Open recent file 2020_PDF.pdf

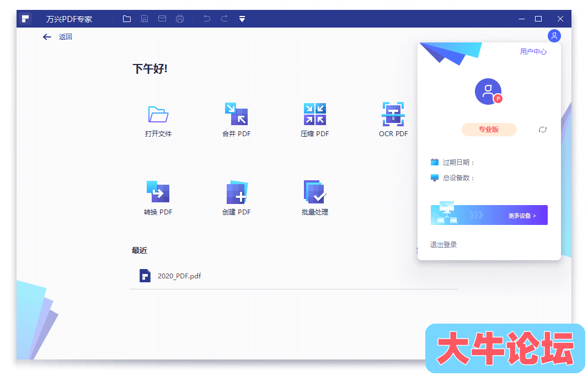pos(293,276)
